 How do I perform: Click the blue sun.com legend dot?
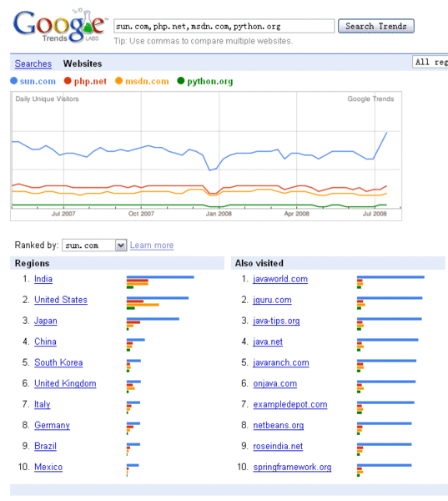13,81
